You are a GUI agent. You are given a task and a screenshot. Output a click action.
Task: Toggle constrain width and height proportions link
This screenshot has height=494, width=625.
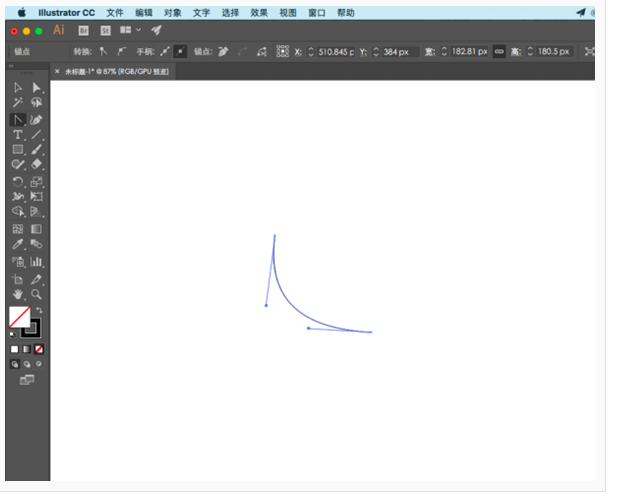coord(499,51)
